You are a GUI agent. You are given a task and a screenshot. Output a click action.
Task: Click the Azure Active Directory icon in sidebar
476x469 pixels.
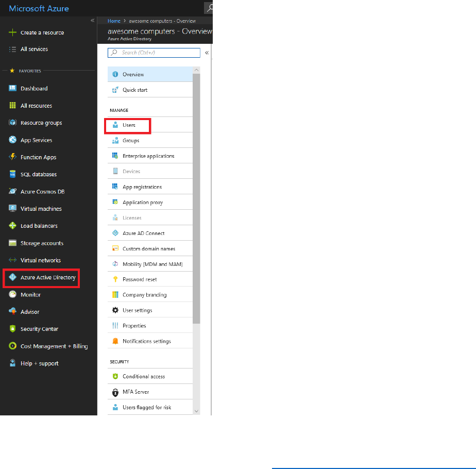[12, 277]
